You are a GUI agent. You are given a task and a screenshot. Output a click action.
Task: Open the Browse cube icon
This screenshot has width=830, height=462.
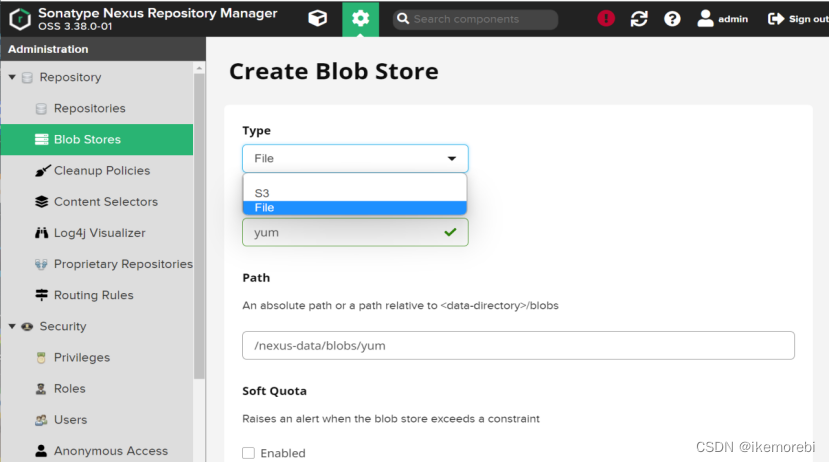click(318, 19)
